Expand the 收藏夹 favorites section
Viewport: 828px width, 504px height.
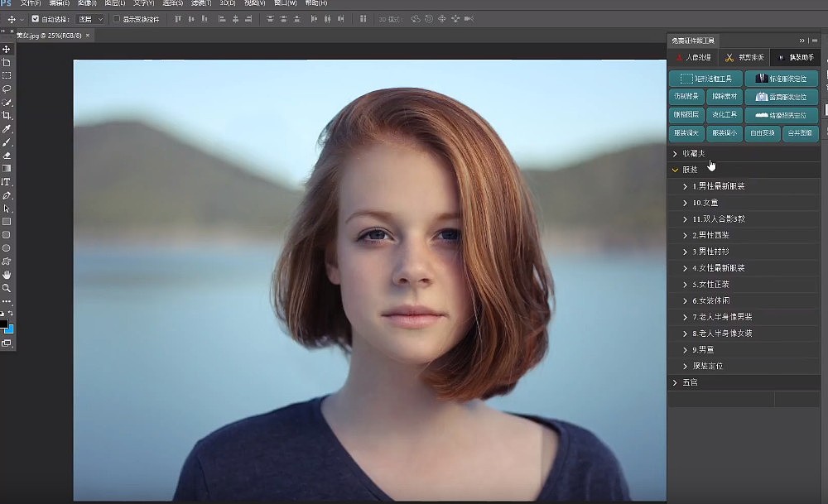point(675,154)
